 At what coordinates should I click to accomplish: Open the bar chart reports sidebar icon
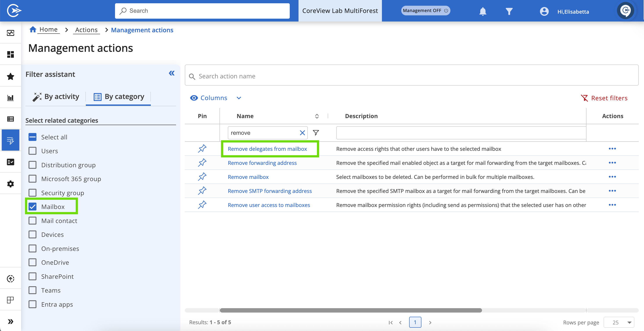point(11,98)
